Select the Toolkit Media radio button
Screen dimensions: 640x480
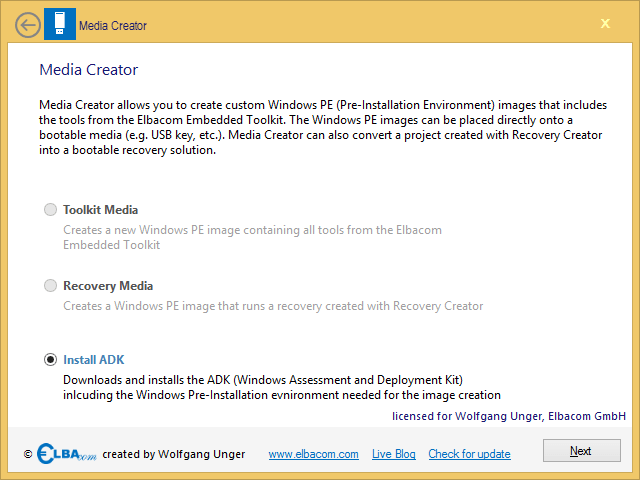[50, 210]
